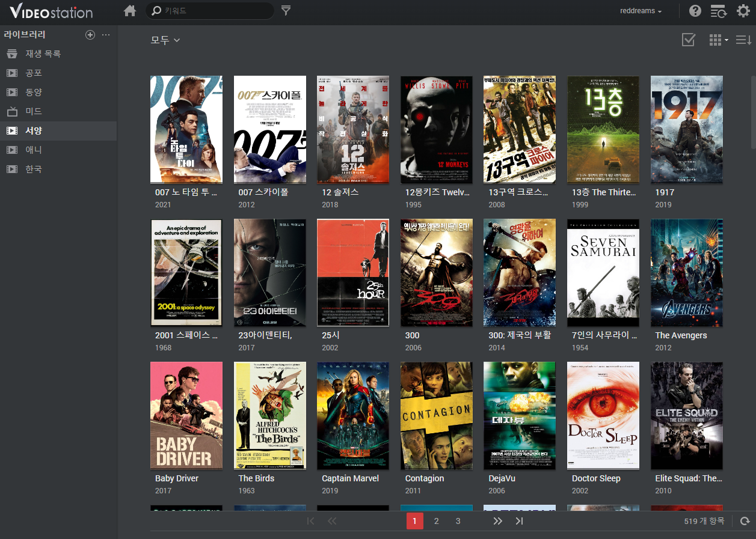
Task: Open the 12 솔져스 poster
Action: (x=353, y=129)
